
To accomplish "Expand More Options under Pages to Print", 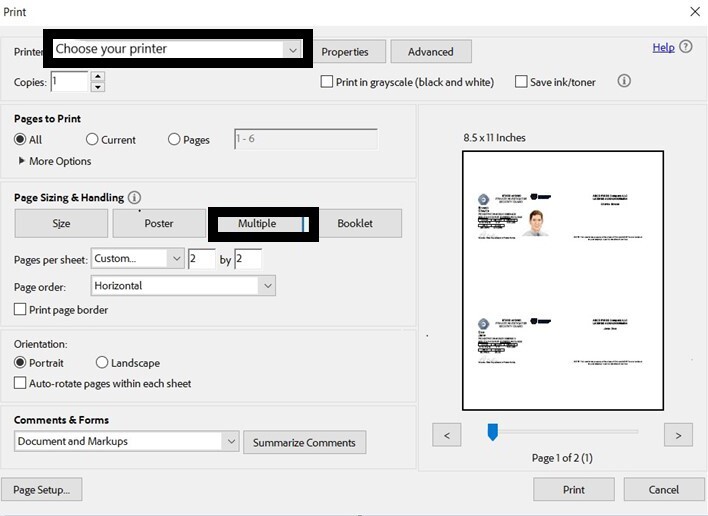I will click(x=55, y=161).
